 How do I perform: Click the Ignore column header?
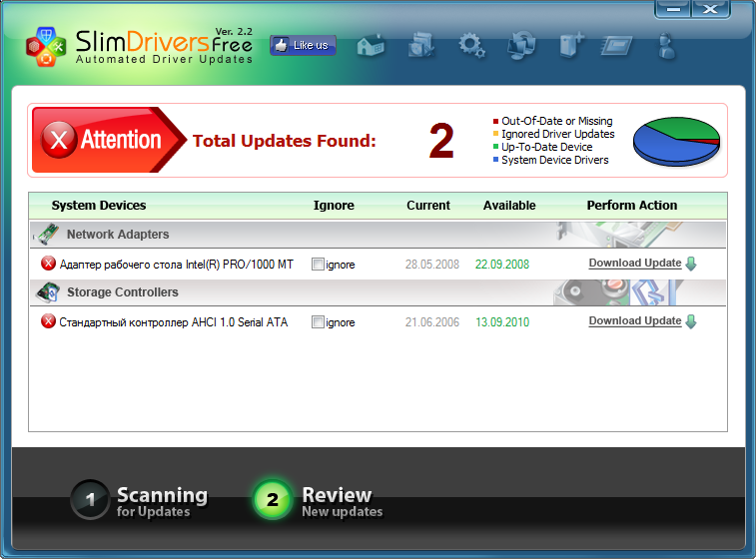tap(334, 206)
